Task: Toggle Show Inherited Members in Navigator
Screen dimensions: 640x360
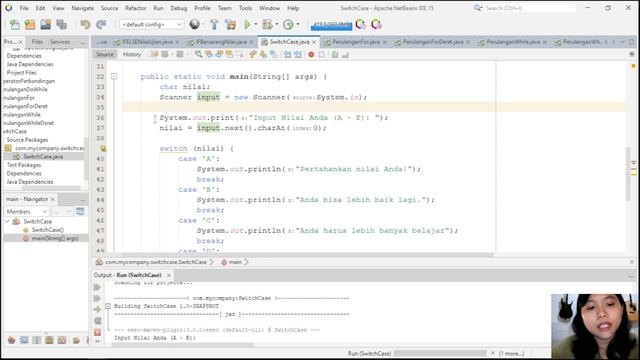Action: pyautogui.click(x=11, y=340)
